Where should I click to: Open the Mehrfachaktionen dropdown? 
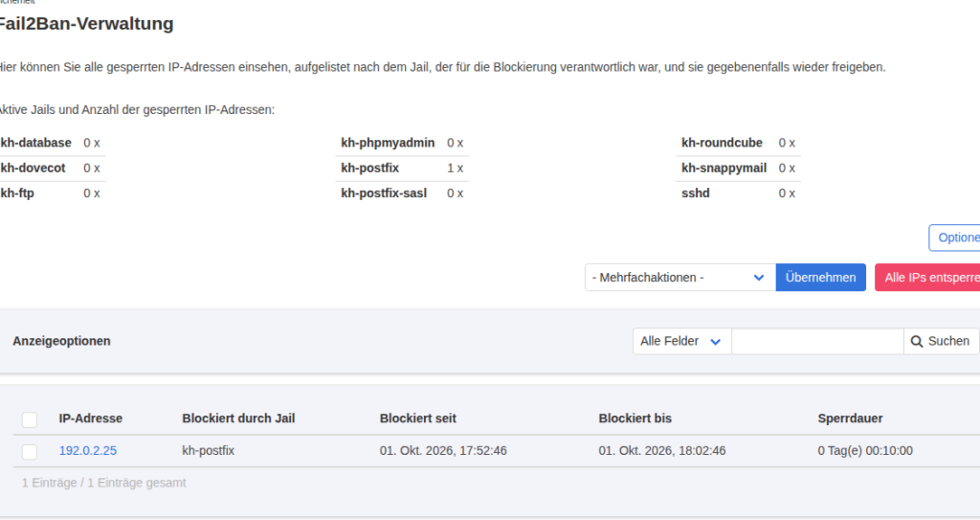(680, 277)
